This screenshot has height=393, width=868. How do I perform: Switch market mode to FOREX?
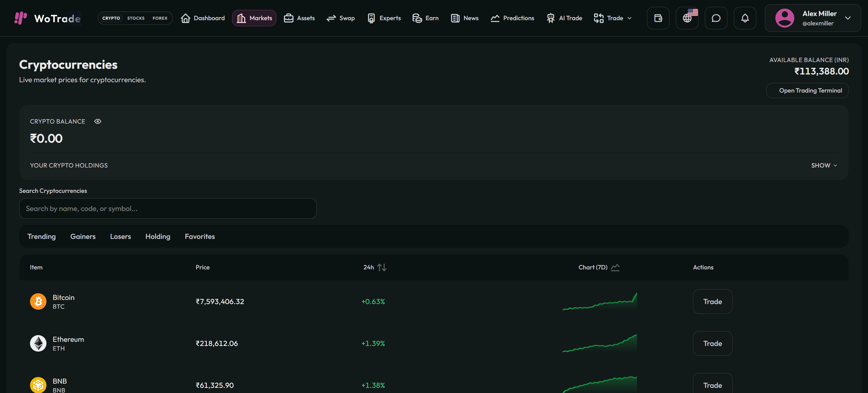pyautogui.click(x=160, y=18)
